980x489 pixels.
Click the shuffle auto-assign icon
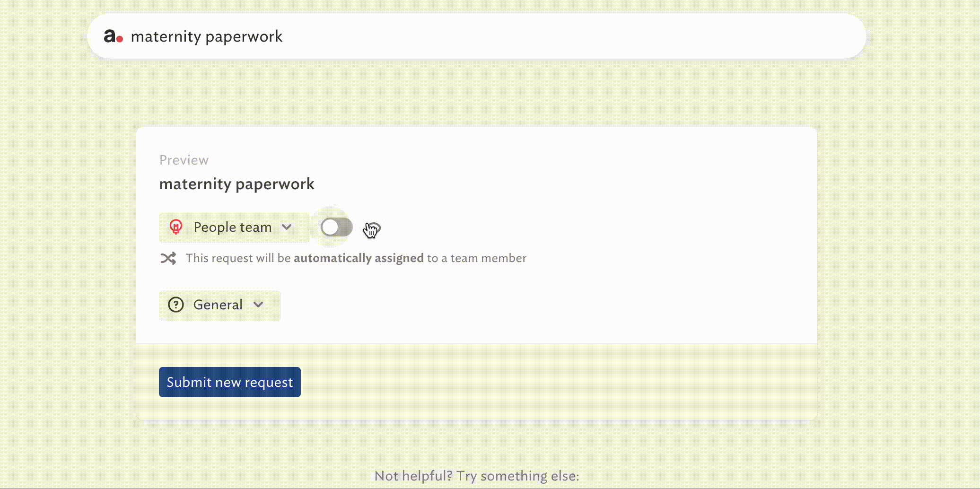coord(168,258)
